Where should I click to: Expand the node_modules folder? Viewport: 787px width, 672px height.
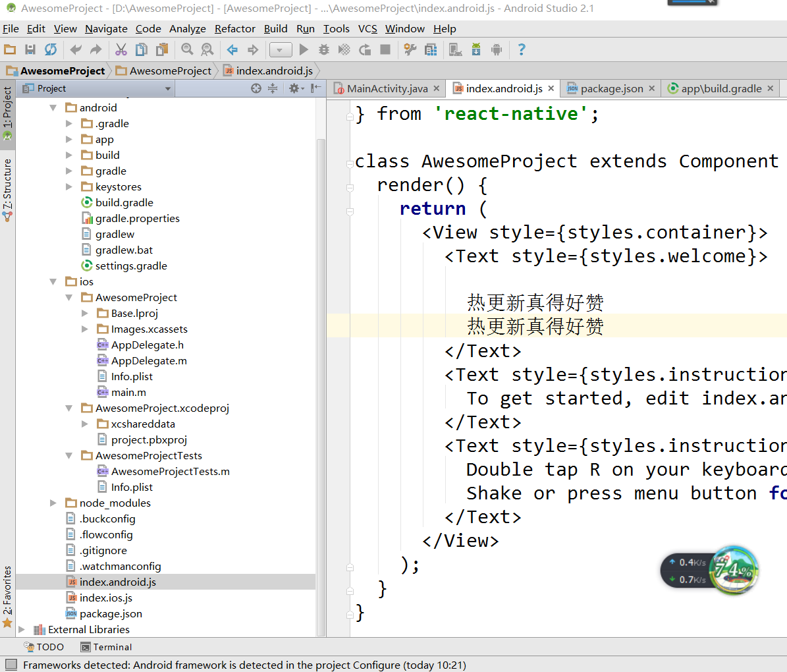coord(53,503)
